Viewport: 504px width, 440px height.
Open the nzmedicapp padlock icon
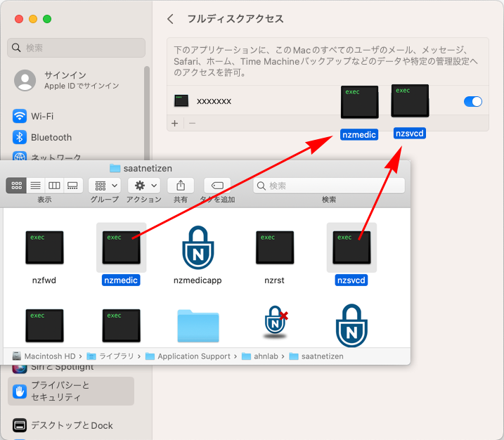coord(198,247)
